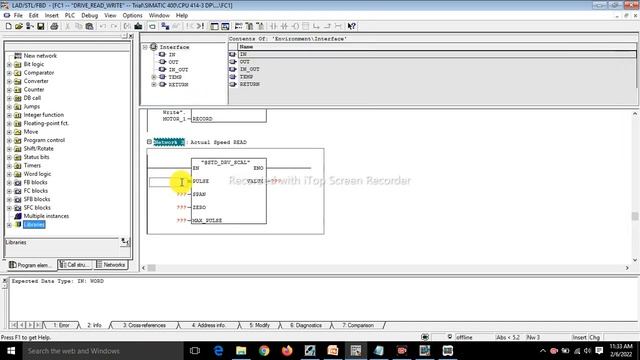The image size is (640, 360).
Task: Open the 7: Comparison tab
Action: click(358, 325)
